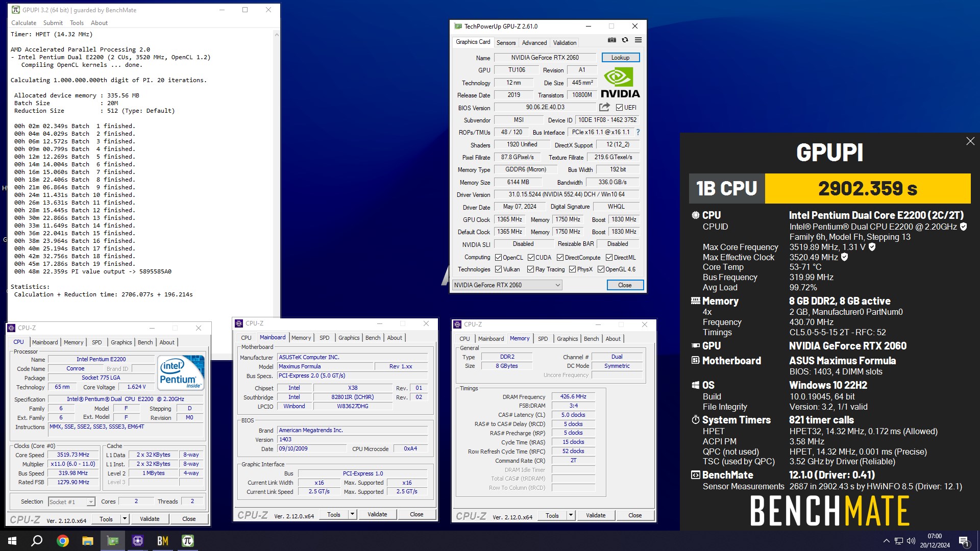
Task: Switch to GPU-Z via taskbar icon
Action: [113, 541]
